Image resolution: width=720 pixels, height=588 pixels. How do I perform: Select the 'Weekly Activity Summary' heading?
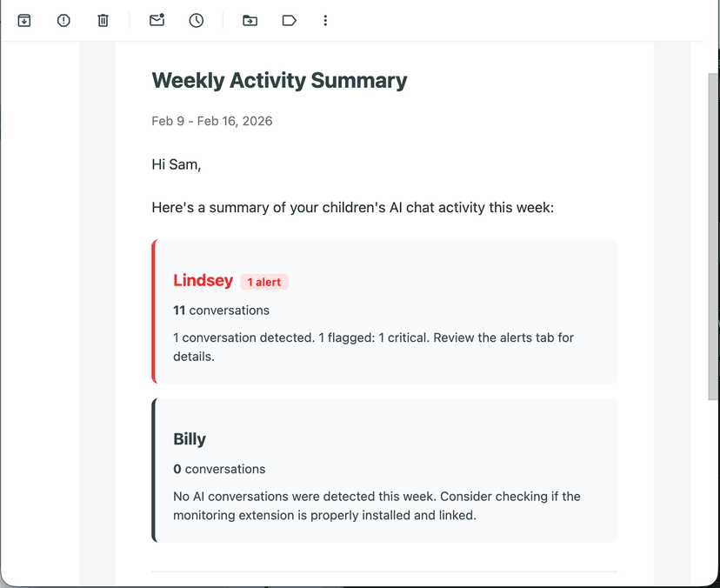coord(279,80)
